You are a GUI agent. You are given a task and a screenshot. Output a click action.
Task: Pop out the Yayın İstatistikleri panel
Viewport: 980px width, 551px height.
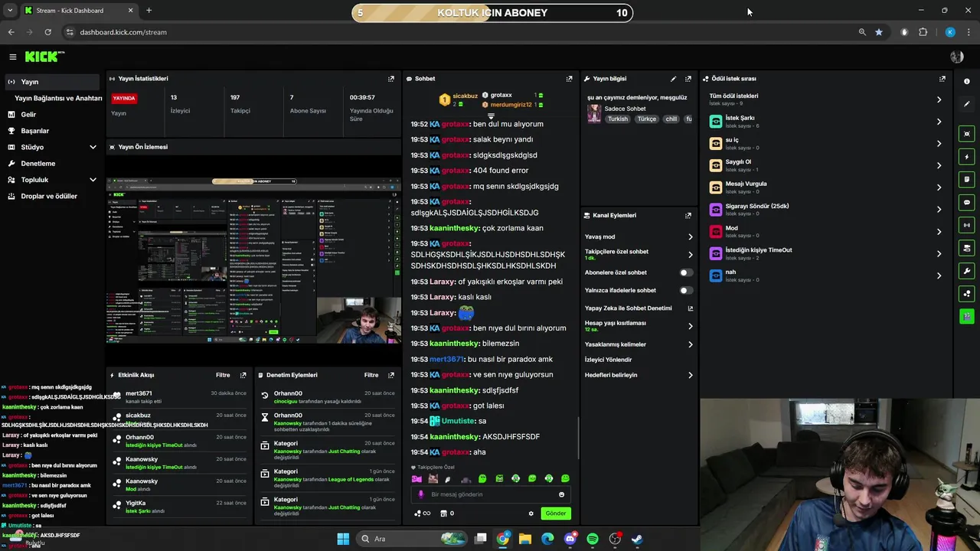tap(391, 79)
